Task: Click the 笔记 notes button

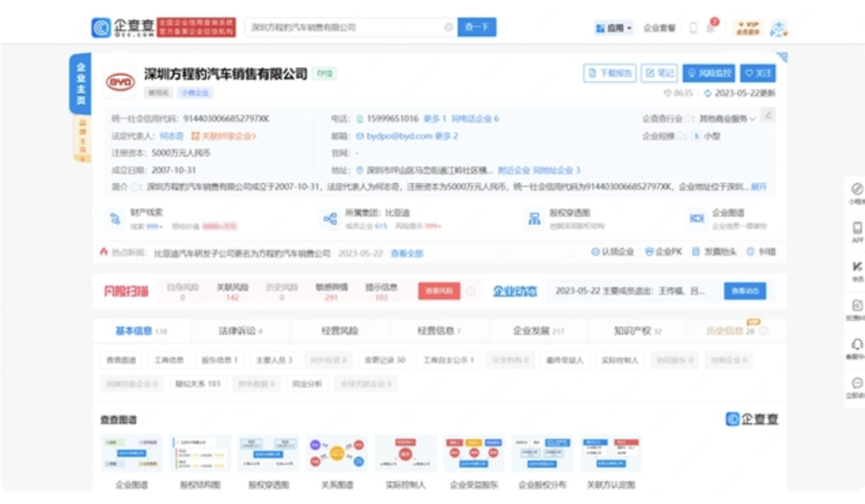Action: (x=659, y=73)
